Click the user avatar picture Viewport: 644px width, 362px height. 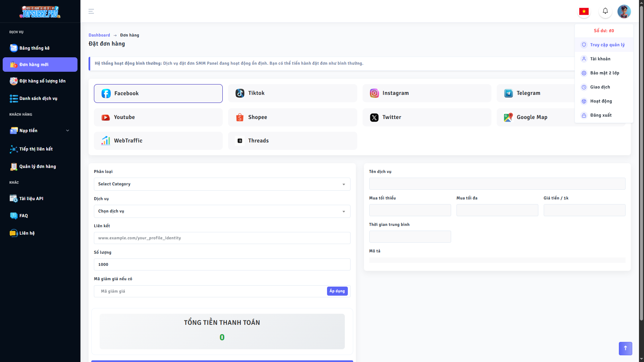click(624, 11)
